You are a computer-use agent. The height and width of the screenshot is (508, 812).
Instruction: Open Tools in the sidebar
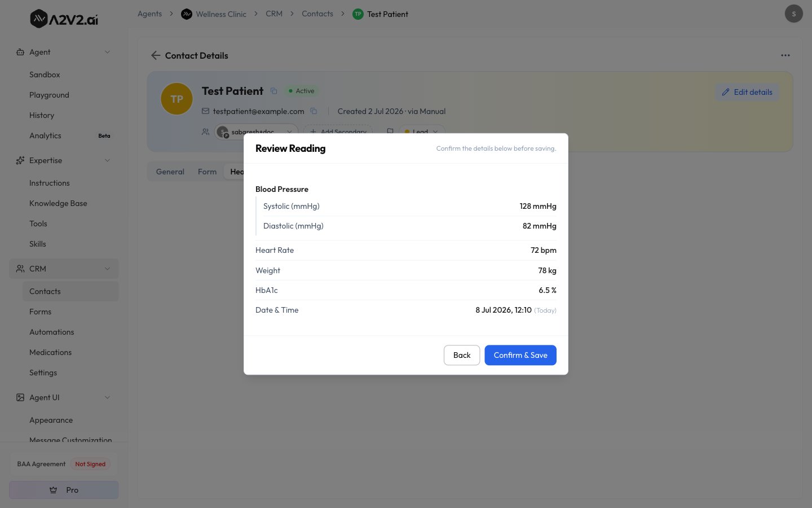(x=38, y=224)
